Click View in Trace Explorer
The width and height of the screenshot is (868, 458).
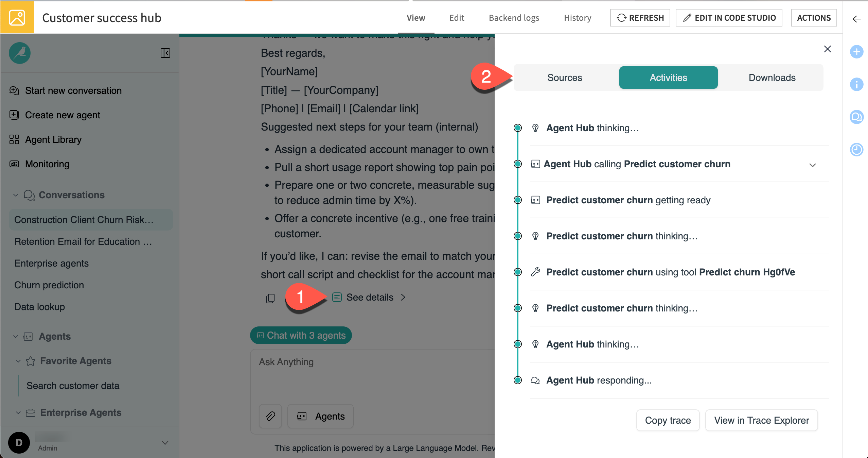pyautogui.click(x=761, y=420)
